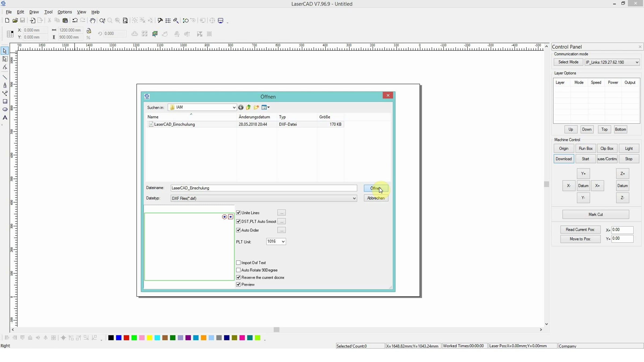The height and width of the screenshot is (362, 644).
Task: Close the Control Panel with its X
Action: pos(640,47)
